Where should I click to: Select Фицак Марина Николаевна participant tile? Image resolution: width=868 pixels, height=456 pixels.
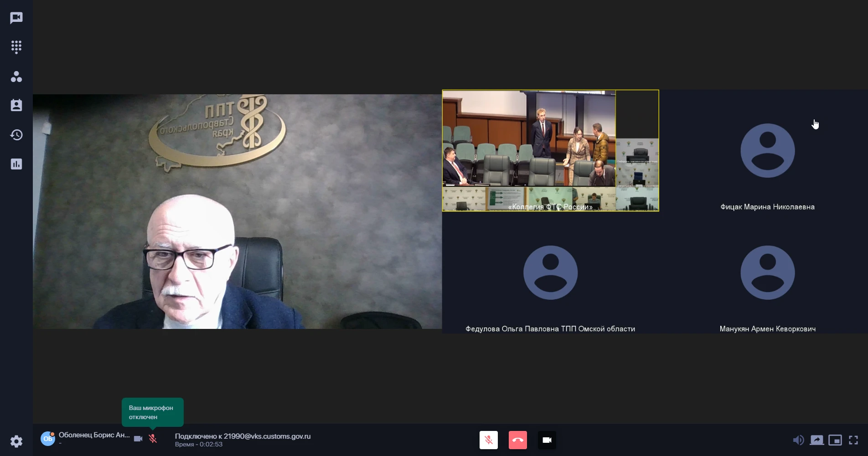(x=768, y=151)
